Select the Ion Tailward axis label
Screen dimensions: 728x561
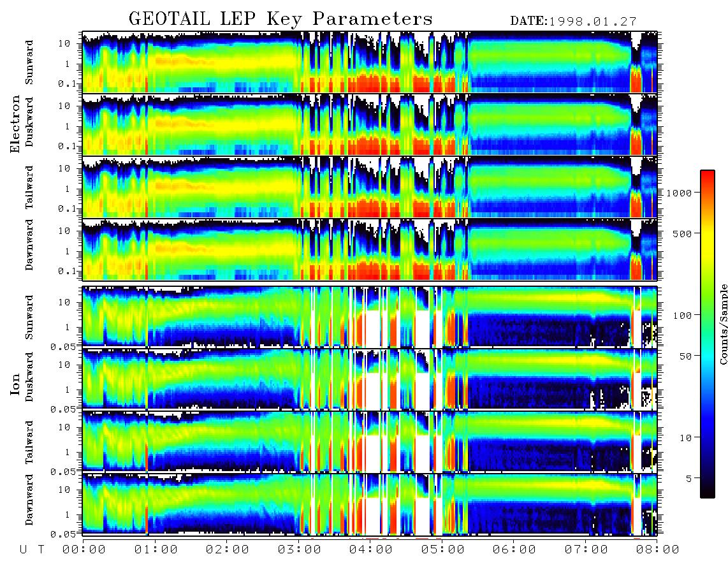(29, 442)
